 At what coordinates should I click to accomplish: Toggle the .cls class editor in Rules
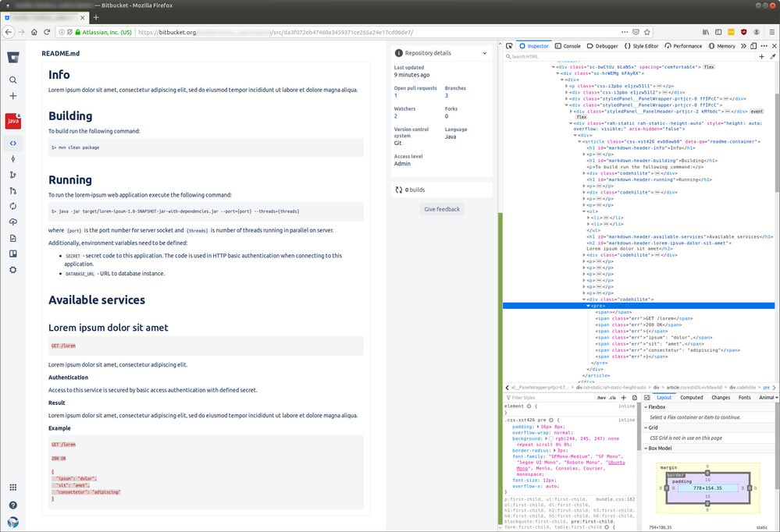click(x=612, y=398)
